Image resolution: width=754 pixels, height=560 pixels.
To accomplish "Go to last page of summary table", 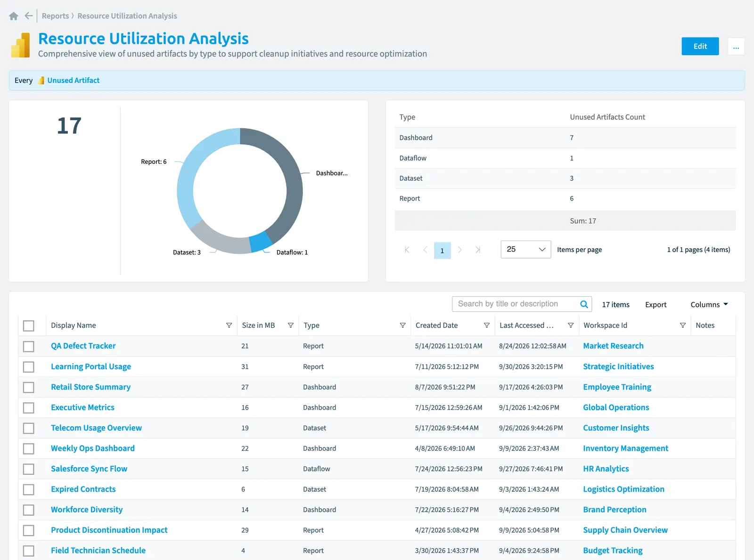I will 478,250.
